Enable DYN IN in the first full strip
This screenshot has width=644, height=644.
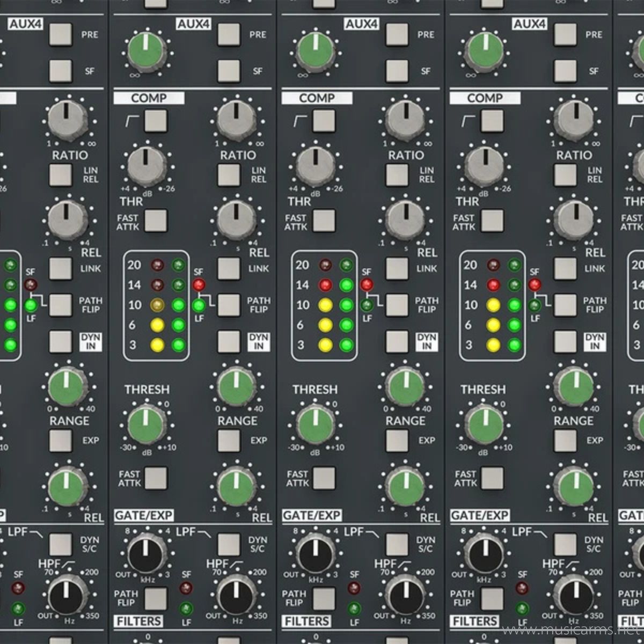coord(229,342)
